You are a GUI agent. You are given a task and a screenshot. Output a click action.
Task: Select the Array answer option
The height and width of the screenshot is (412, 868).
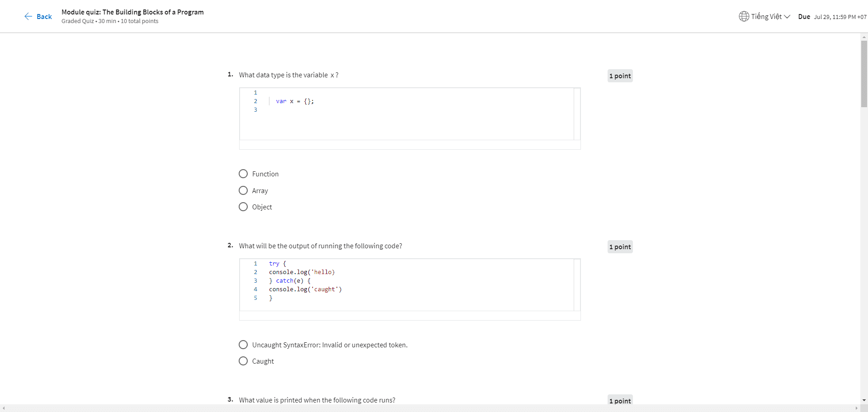click(x=243, y=191)
